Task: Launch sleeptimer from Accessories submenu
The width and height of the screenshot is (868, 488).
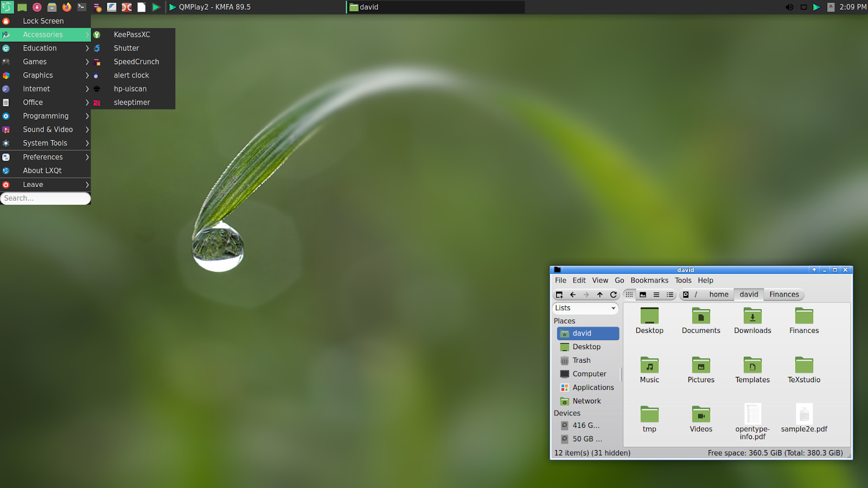Action: (133, 102)
